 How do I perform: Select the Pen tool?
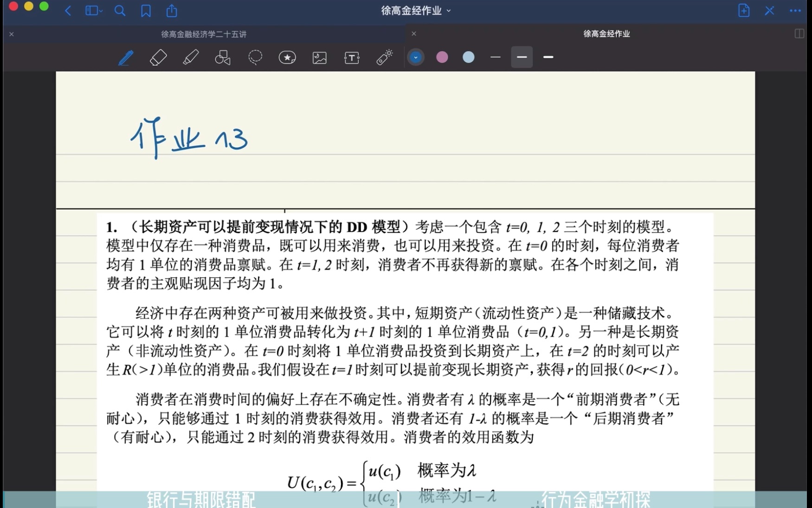click(x=126, y=58)
